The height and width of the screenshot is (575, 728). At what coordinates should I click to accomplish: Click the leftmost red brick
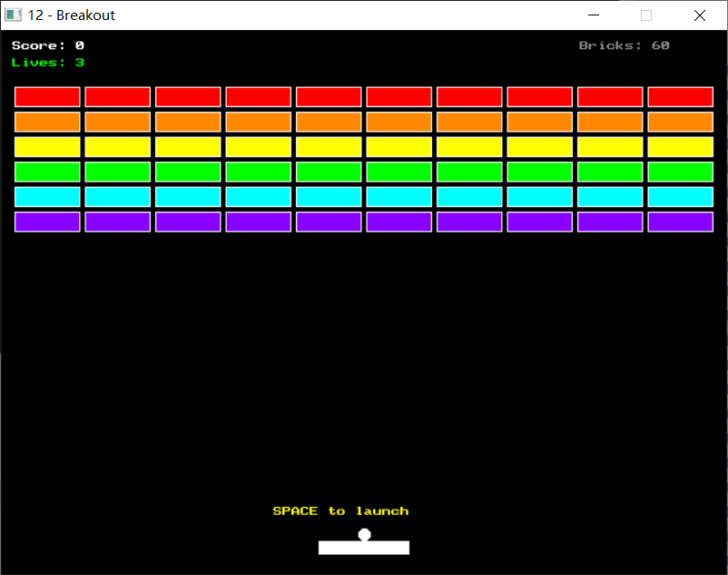pos(47,97)
